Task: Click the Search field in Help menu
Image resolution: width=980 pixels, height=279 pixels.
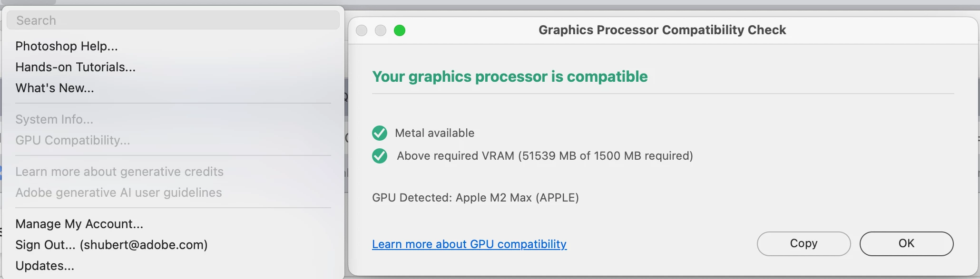Action: 173,20
